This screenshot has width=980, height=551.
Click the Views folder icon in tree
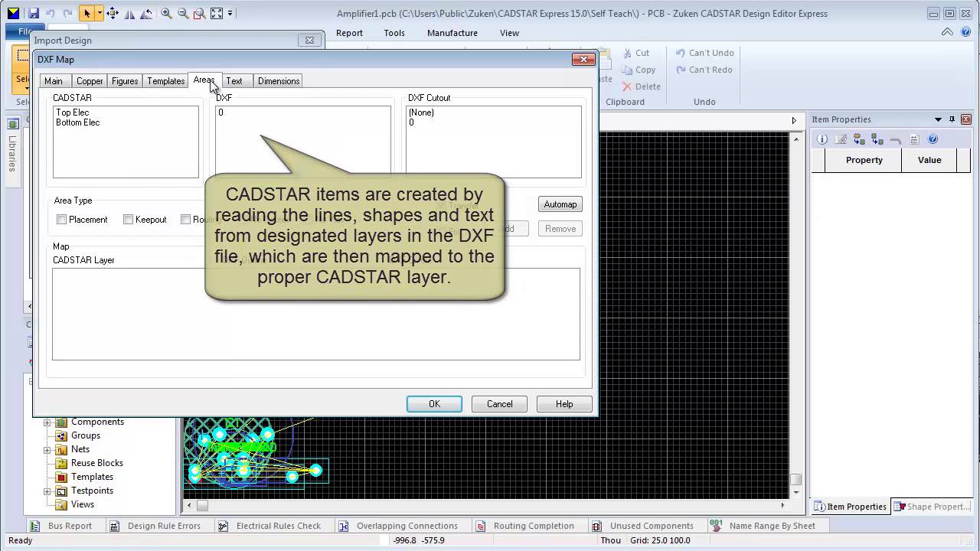[x=61, y=504]
